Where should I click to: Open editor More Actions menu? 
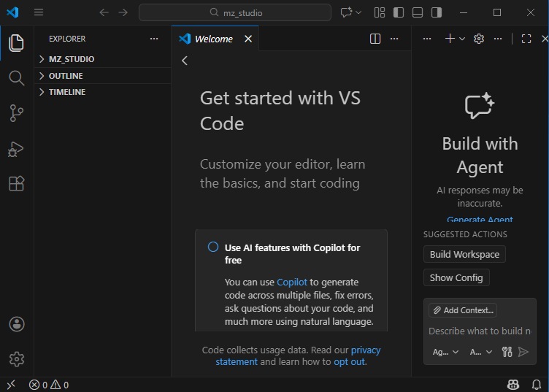pos(394,39)
